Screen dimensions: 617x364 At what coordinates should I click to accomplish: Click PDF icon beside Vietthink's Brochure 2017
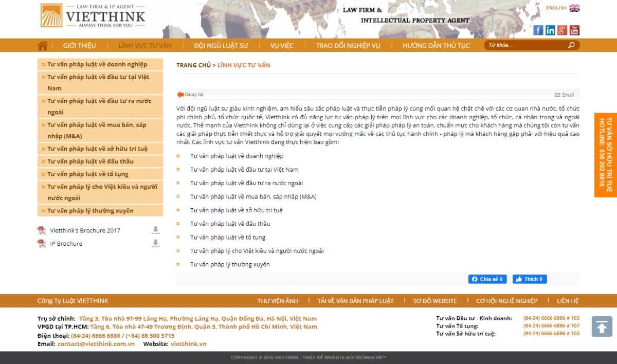[x=42, y=230]
